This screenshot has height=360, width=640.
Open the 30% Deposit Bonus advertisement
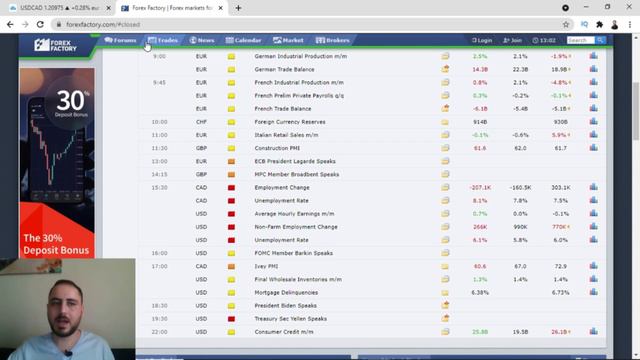pos(57,163)
